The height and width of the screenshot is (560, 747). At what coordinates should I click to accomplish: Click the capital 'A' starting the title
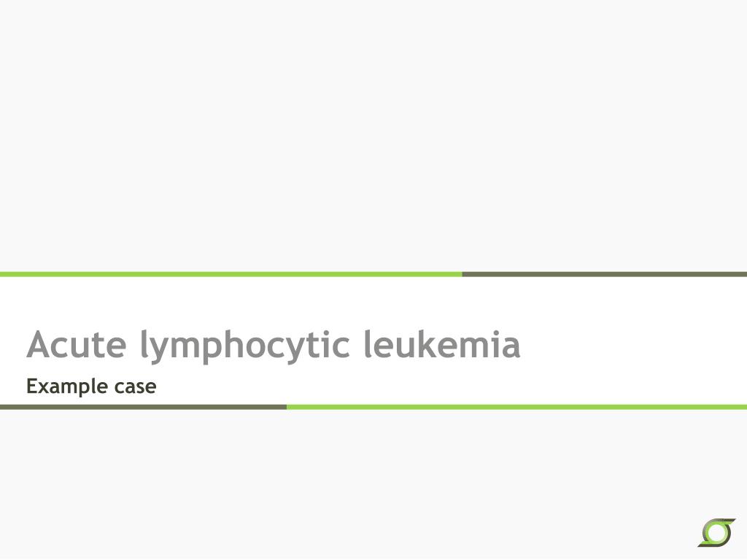coord(39,344)
